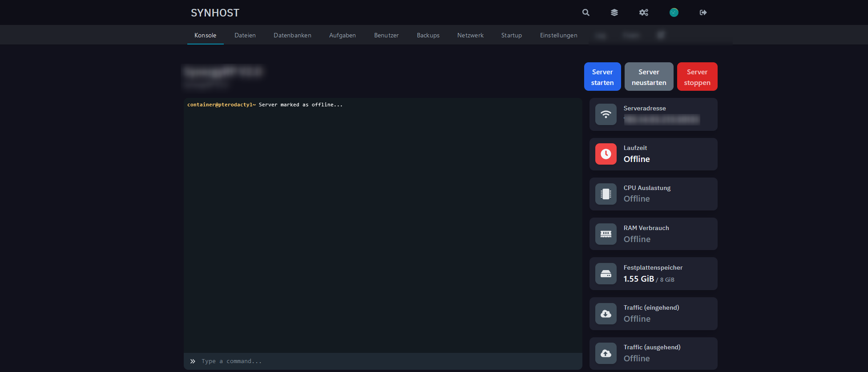Click the Wi-Fi icon beside Serveradresse
The image size is (868, 372).
click(606, 114)
